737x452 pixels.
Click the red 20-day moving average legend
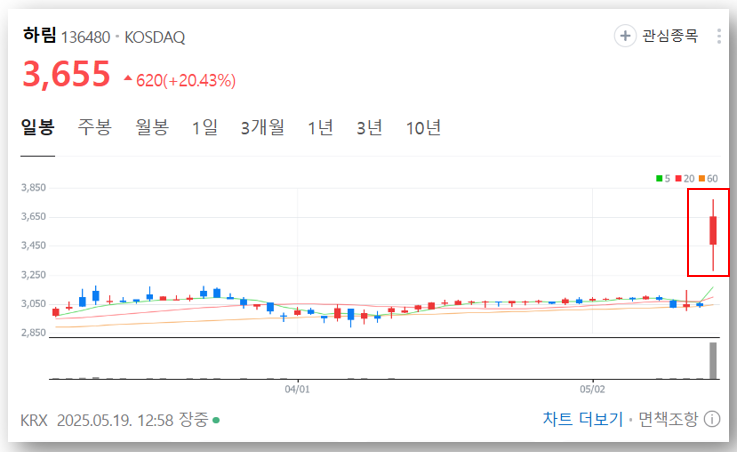pyautogui.click(x=685, y=179)
